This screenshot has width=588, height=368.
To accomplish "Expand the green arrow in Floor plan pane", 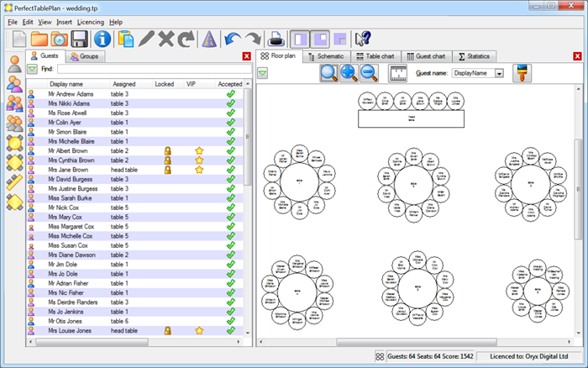I will 264,74.
